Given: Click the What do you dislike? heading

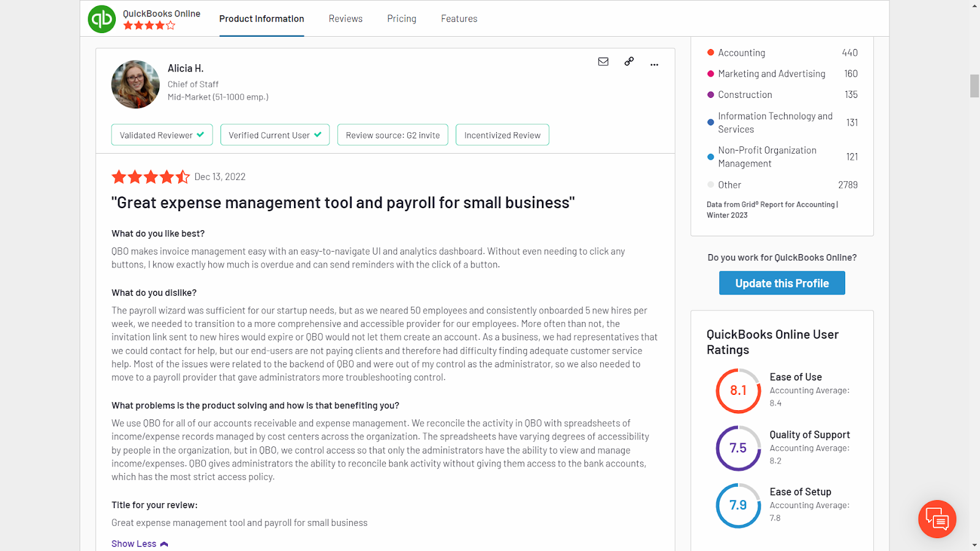Looking at the screenshot, I should (x=154, y=293).
